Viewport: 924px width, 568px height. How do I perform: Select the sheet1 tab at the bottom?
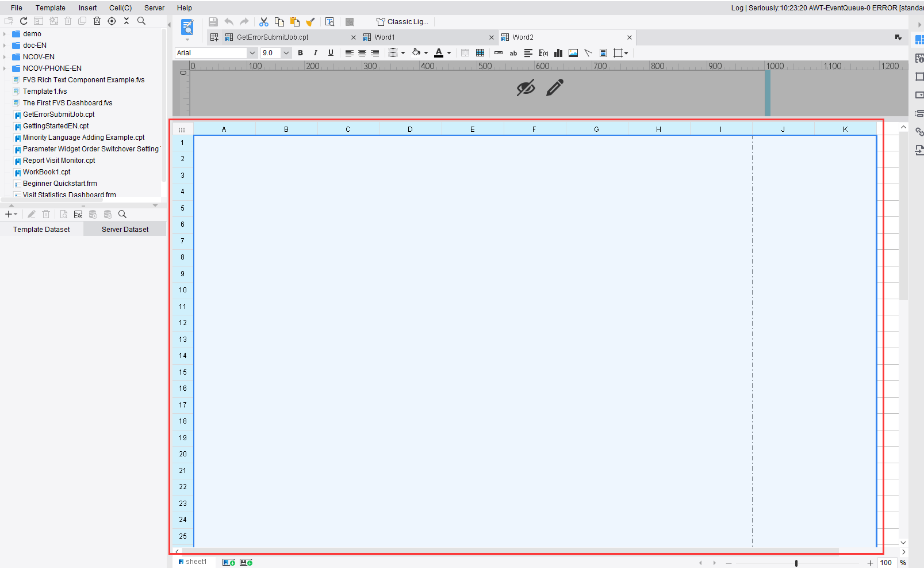pyautogui.click(x=194, y=562)
